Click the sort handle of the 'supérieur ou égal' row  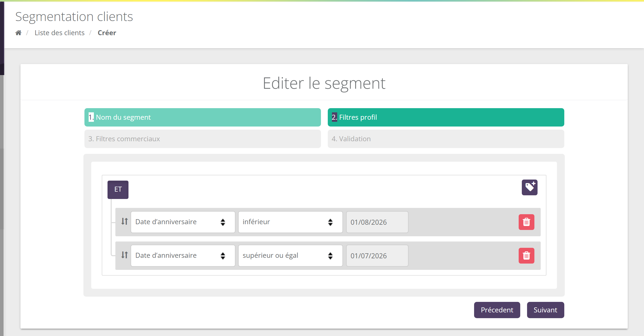[125, 255]
